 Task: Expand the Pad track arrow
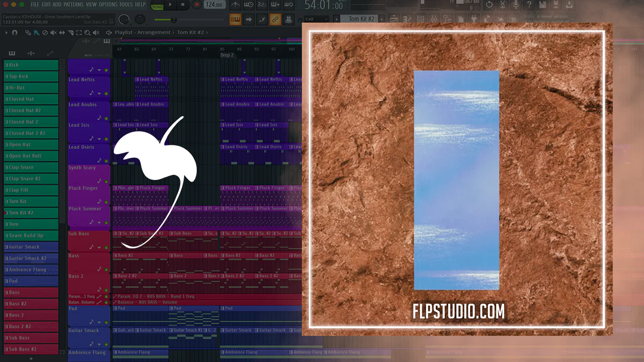coord(100,322)
